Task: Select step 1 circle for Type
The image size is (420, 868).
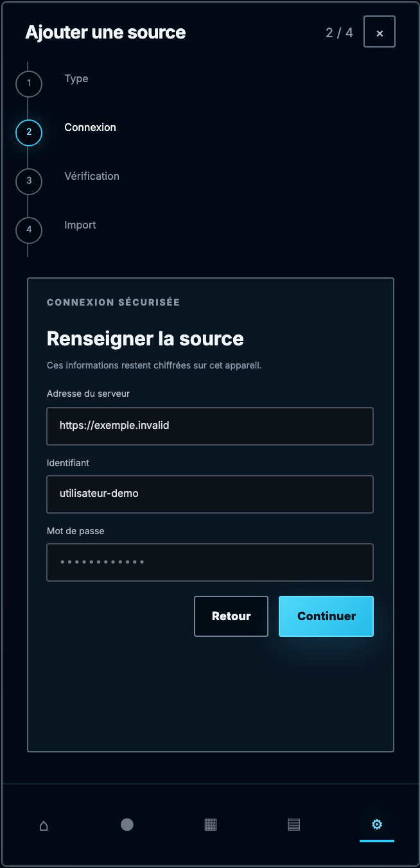Action: (x=29, y=83)
